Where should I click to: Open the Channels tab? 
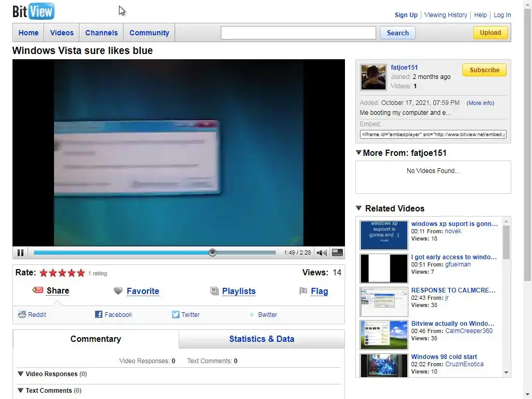click(101, 33)
